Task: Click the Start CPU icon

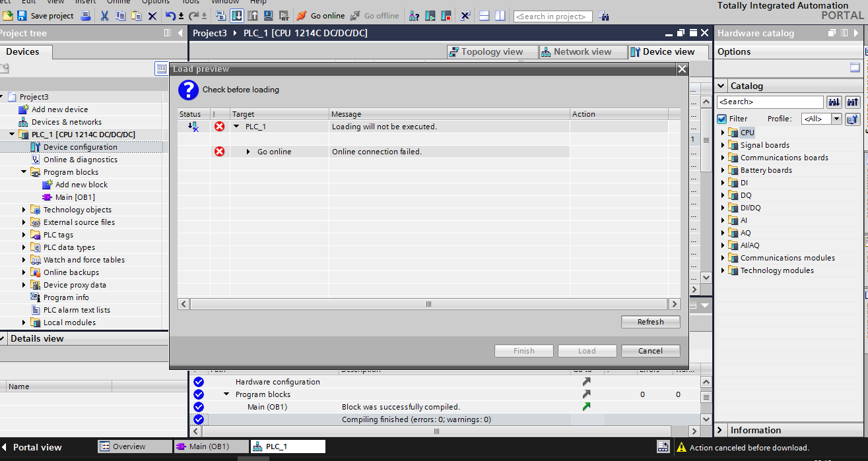Action: (x=430, y=16)
